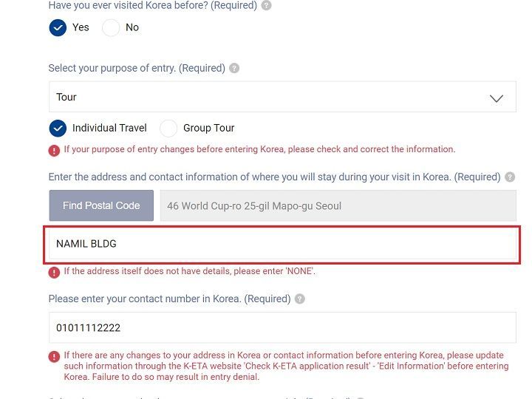532x399 pixels.
Task: Click the NAMIL BLDG address detail field
Action: coord(282,244)
